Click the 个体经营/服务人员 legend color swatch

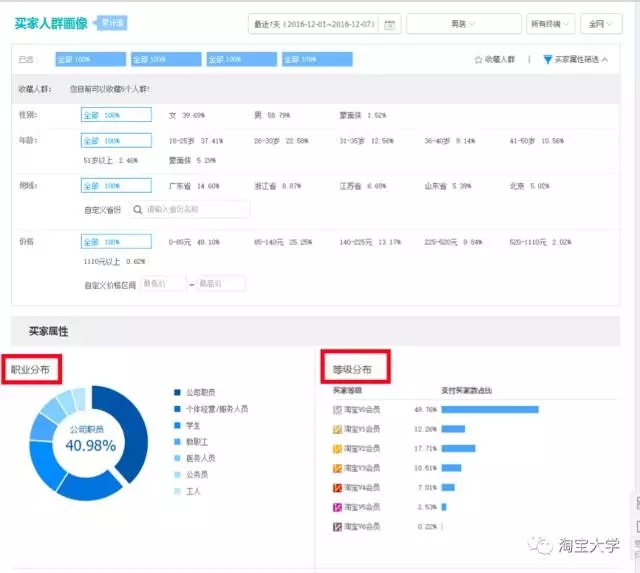tap(177, 409)
